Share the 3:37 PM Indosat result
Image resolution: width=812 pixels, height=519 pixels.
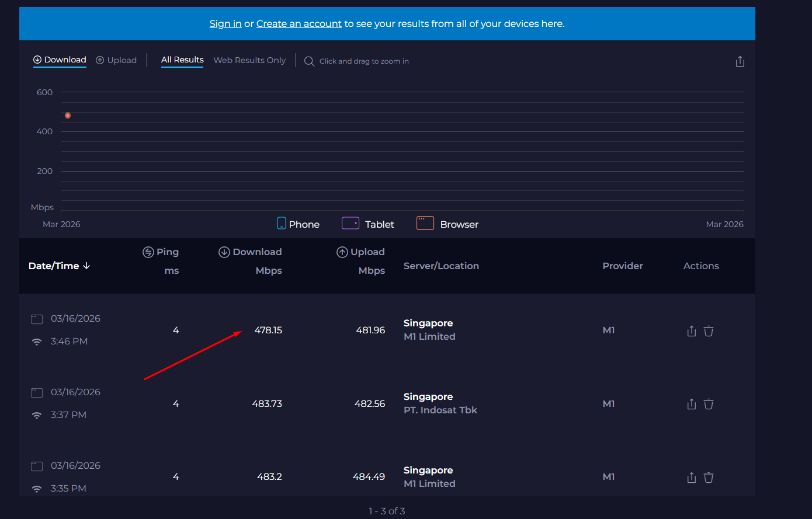[x=692, y=404]
